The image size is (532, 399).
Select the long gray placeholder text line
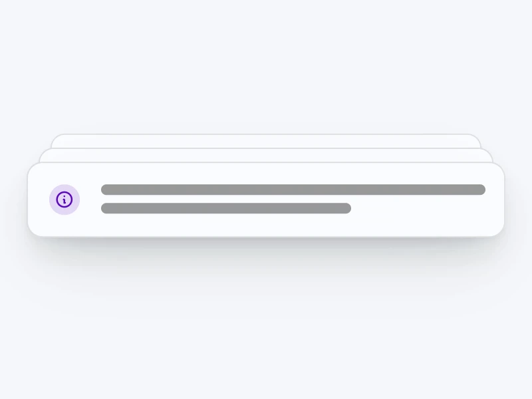pos(293,190)
